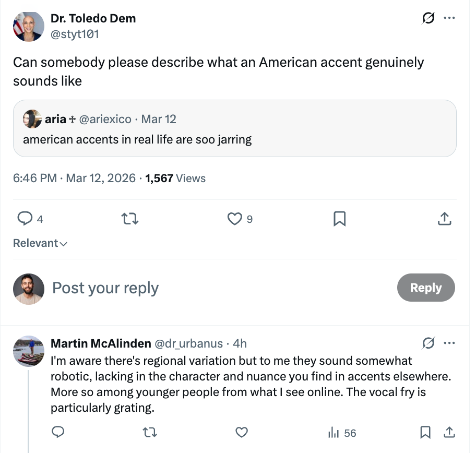Open the reply composer on the main post
The width and height of the screenshot is (476, 453).
tap(25, 219)
